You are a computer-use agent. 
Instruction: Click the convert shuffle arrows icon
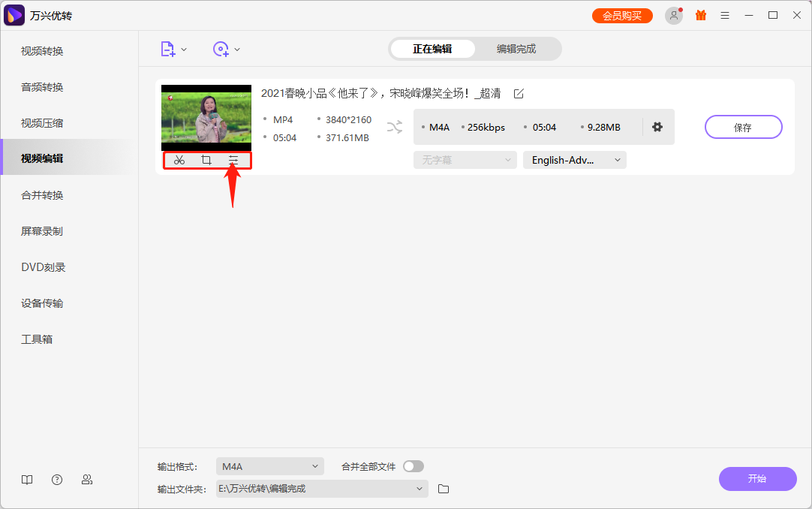[395, 127]
